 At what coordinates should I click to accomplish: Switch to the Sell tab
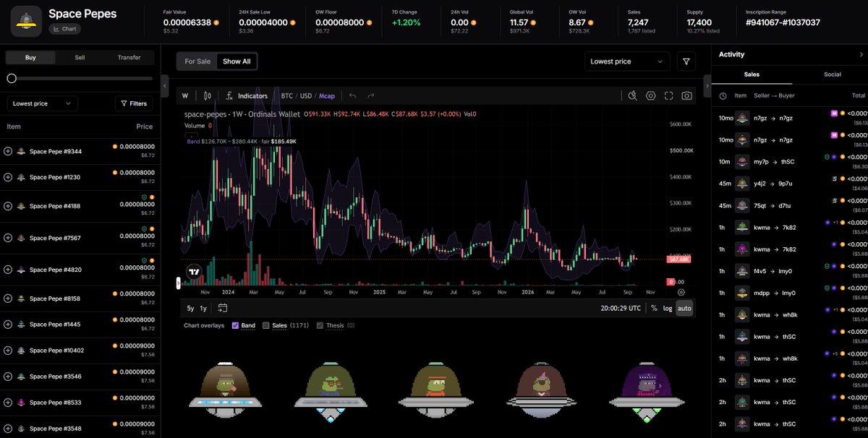(80, 57)
